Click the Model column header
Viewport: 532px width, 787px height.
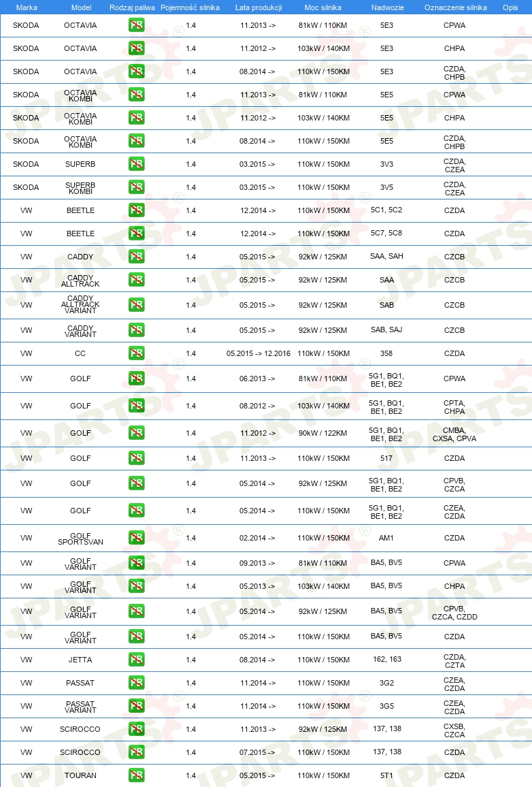81,7
